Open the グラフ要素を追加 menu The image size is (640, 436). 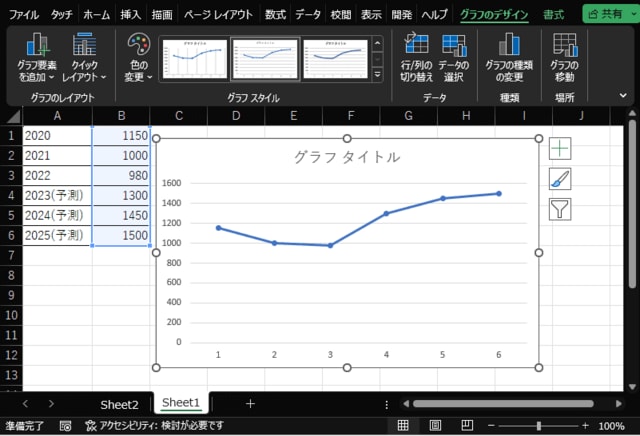38,58
